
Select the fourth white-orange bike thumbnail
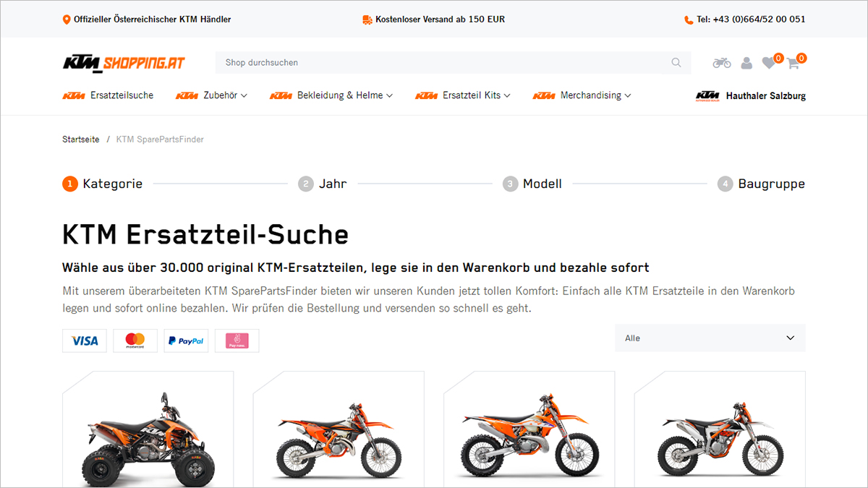coord(720,429)
